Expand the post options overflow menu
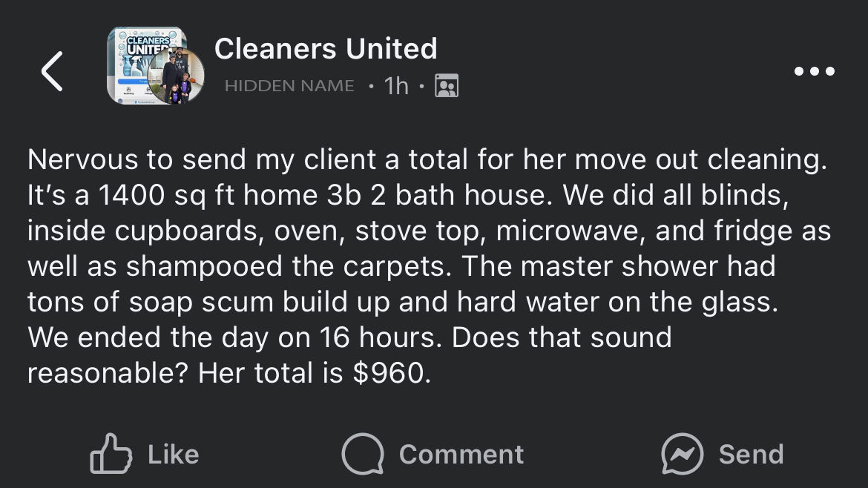The image size is (868, 488). pos(814,71)
